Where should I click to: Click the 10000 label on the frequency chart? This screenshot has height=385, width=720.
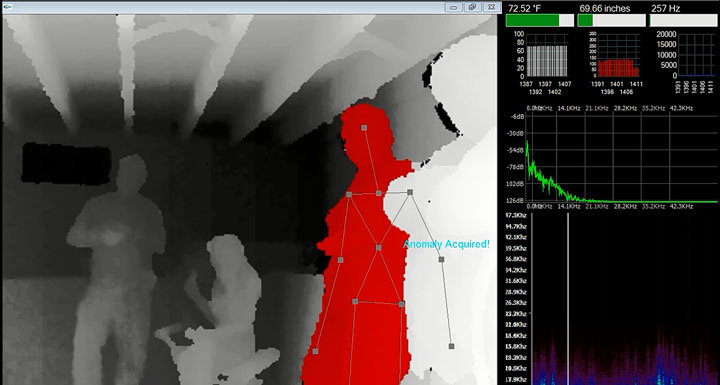[666, 55]
